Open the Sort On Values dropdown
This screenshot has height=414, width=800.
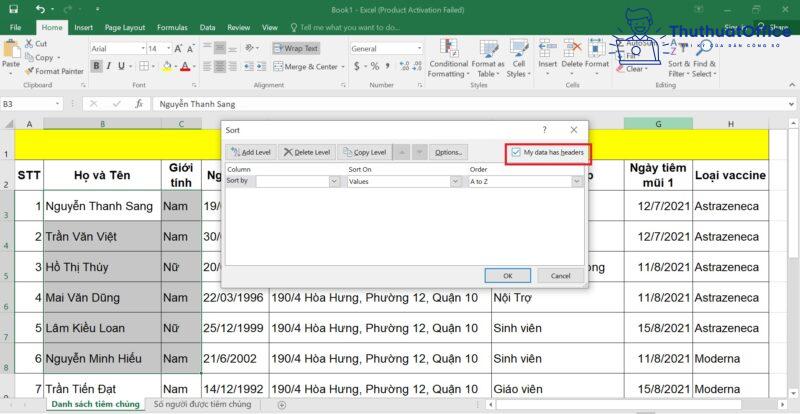[x=455, y=181]
